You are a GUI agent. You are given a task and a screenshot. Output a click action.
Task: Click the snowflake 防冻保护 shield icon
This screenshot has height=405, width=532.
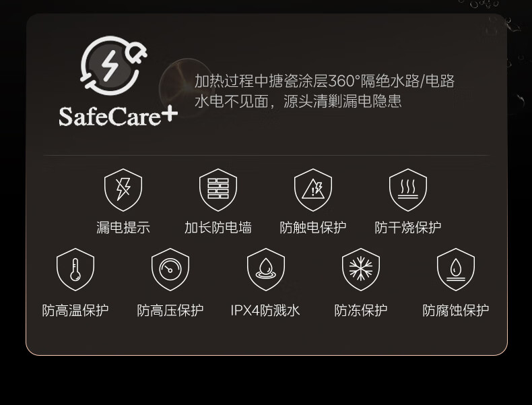(361, 270)
